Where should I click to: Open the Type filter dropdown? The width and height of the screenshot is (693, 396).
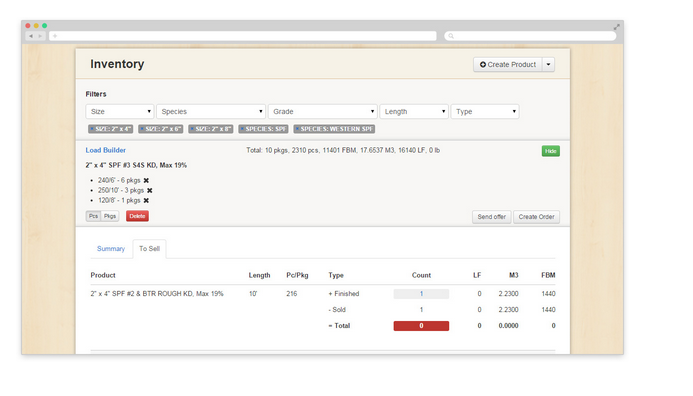coord(485,112)
